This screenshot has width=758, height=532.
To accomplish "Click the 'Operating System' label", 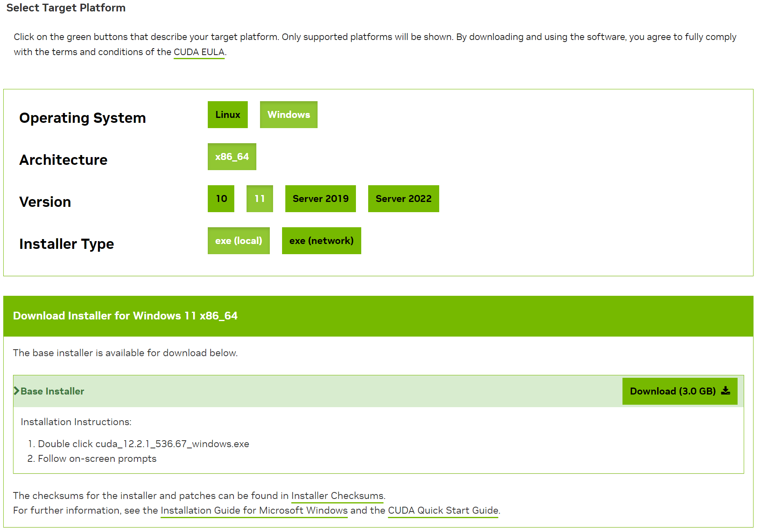I will tap(82, 118).
